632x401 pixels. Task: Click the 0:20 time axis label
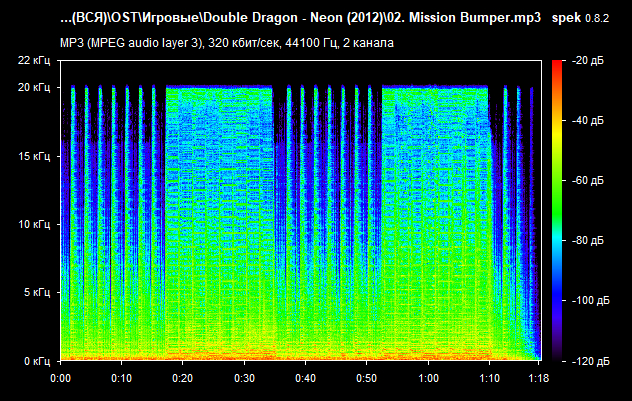point(183,378)
